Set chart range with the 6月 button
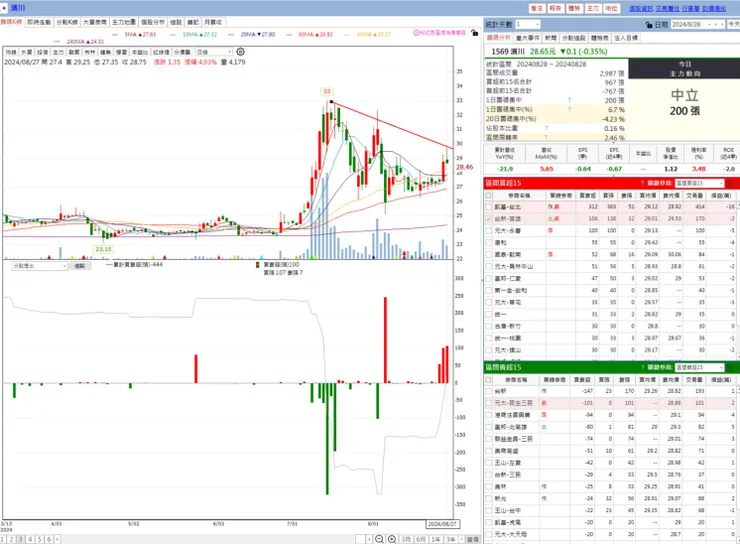The width and height of the screenshot is (740, 544). pos(420,539)
